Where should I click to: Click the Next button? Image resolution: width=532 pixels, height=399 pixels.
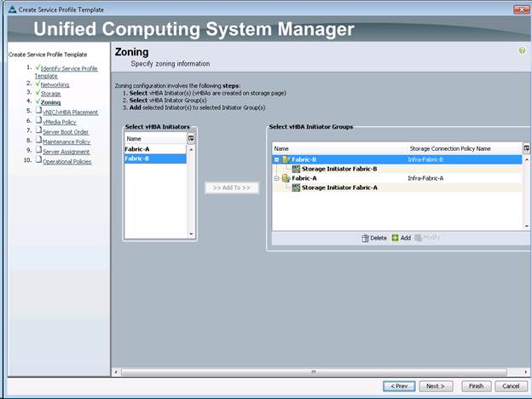tap(436, 386)
